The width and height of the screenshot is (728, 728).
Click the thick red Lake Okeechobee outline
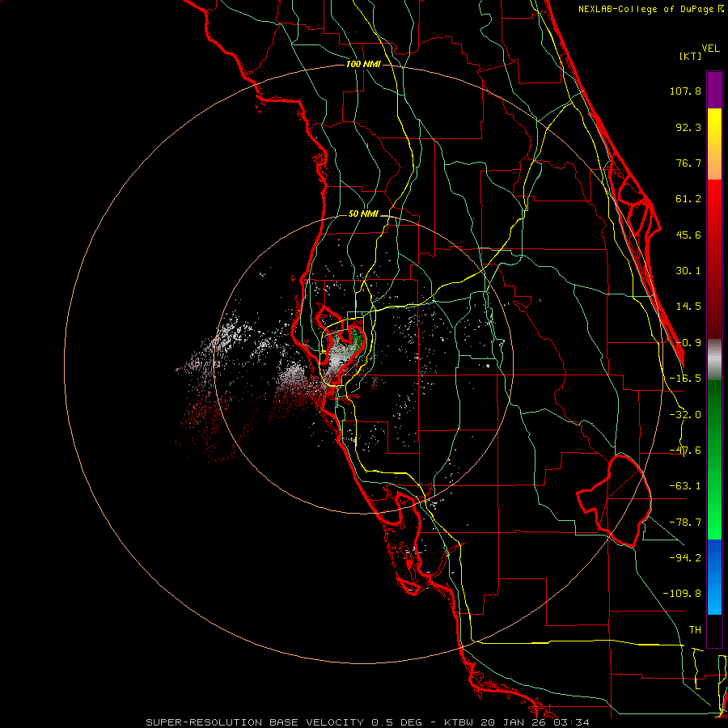tap(614, 501)
